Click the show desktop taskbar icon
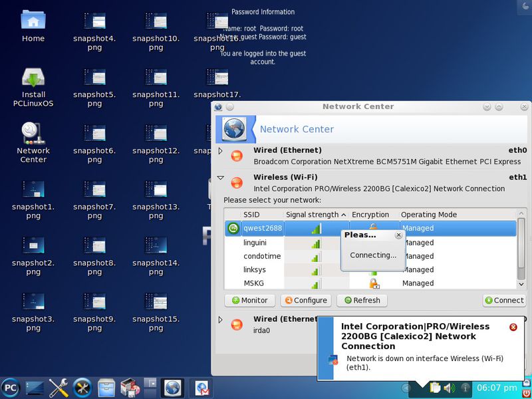 point(35,388)
